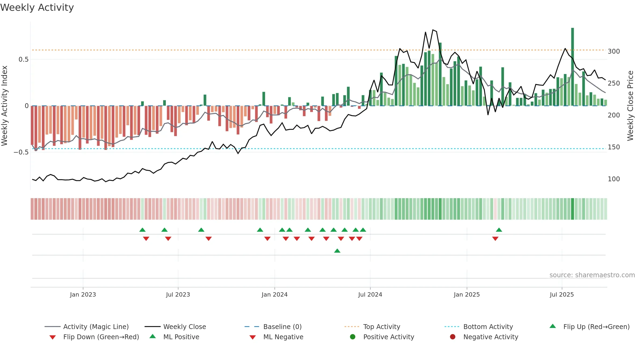Image resolution: width=644 pixels, height=362 pixels.
Task: Toggle Flip Up (Red→Green) legend entry
Action: tap(590, 327)
